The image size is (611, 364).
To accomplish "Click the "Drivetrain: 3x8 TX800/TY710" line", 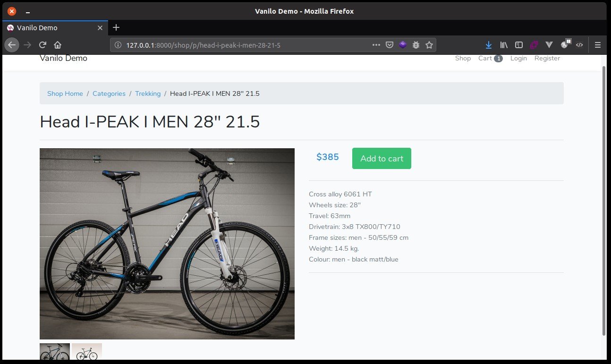I will pyautogui.click(x=355, y=227).
